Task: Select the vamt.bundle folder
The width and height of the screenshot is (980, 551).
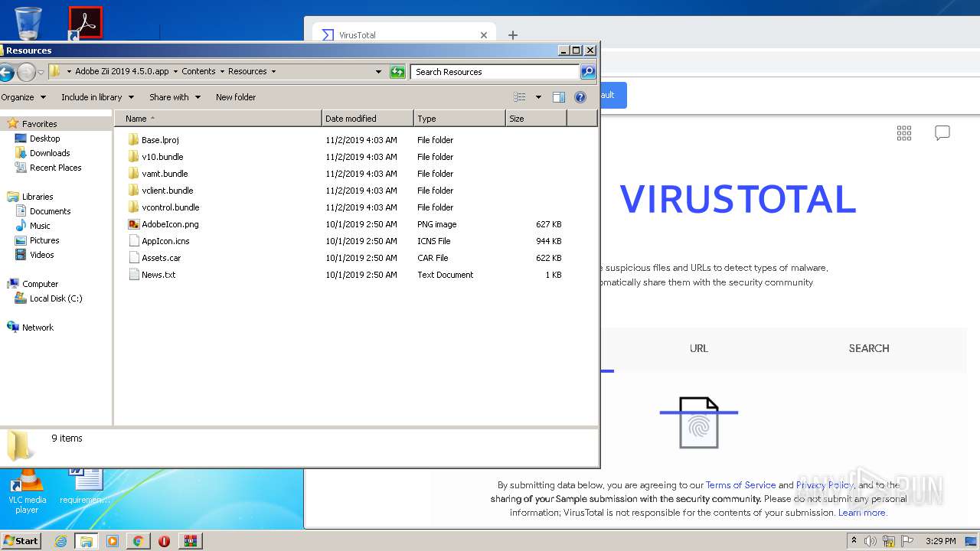Action: coord(165,174)
